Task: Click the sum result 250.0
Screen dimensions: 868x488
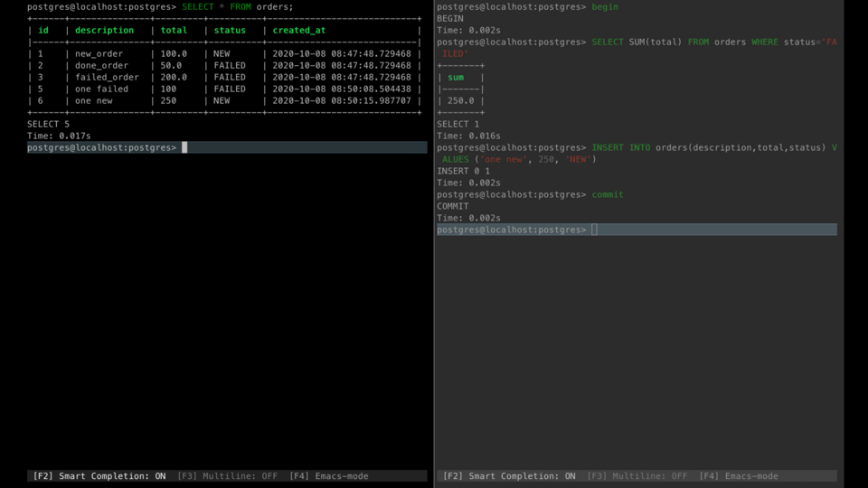Action: (x=460, y=100)
